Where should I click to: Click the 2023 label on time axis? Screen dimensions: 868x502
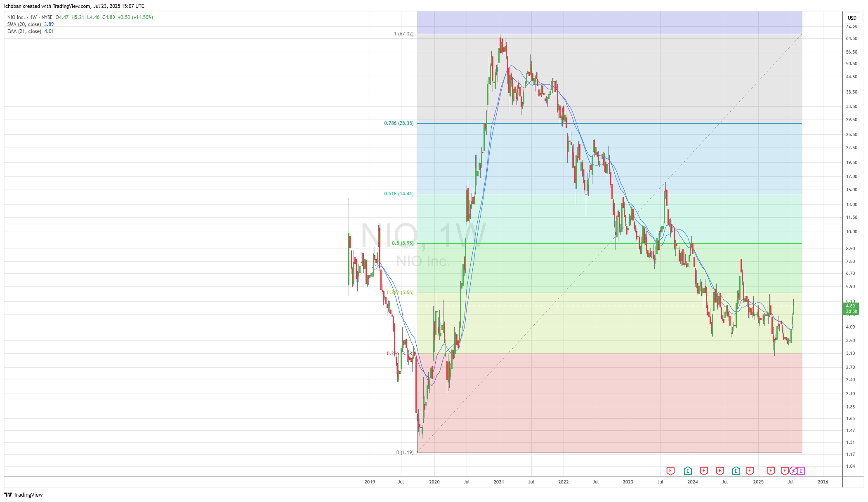pos(628,482)
